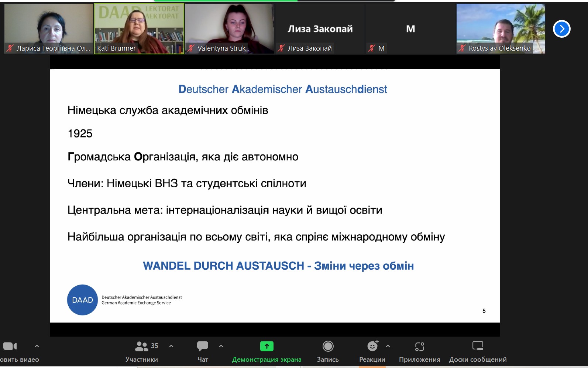This screenshot has width=588, height=368.
Task: Select Kati Brunner video thumbnail
Action: (x=139, y=29)
